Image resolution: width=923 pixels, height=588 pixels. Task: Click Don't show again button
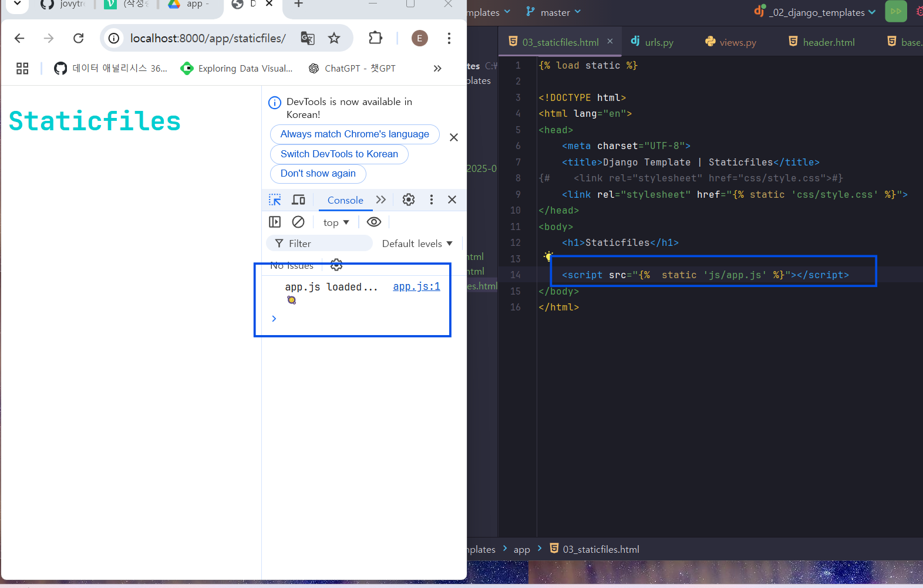(318, 173)
